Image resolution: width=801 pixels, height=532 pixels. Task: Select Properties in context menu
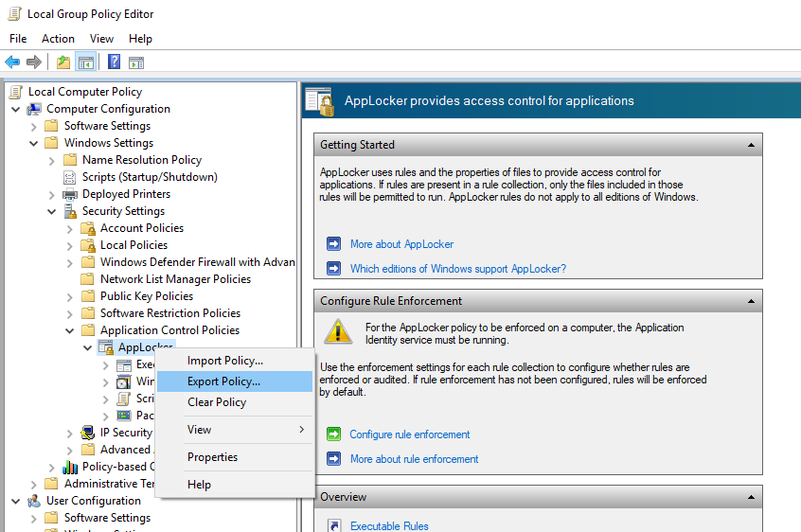click(235, 457)
